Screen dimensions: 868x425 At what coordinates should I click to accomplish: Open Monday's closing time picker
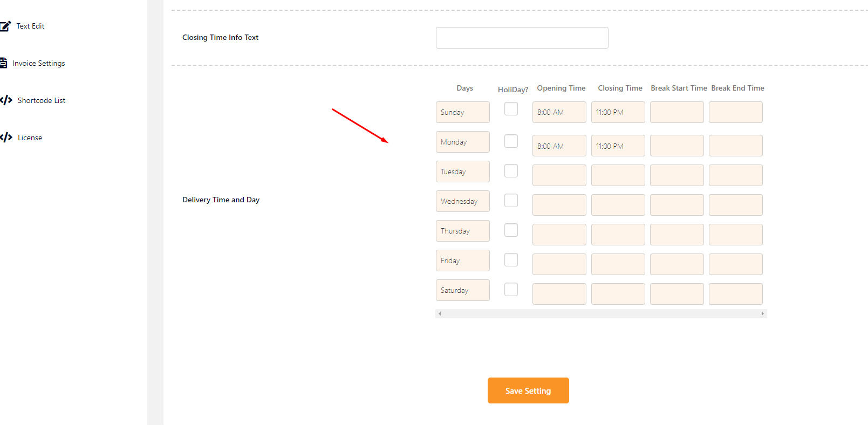618,146
